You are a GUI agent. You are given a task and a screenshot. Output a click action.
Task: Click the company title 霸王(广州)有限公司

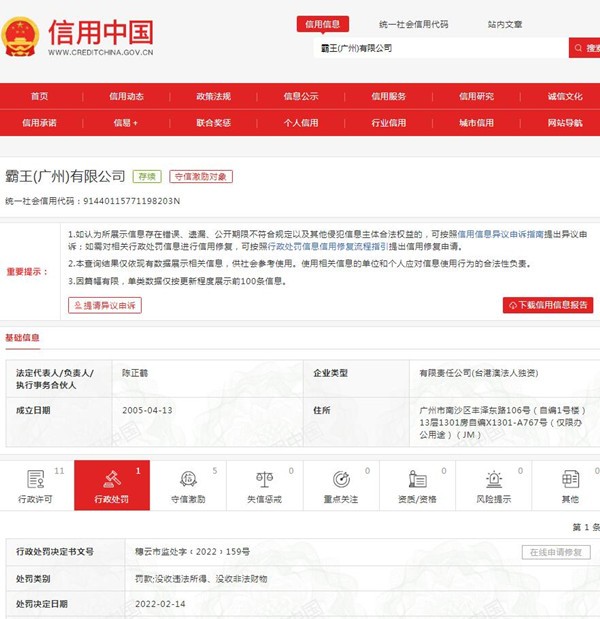65,176
